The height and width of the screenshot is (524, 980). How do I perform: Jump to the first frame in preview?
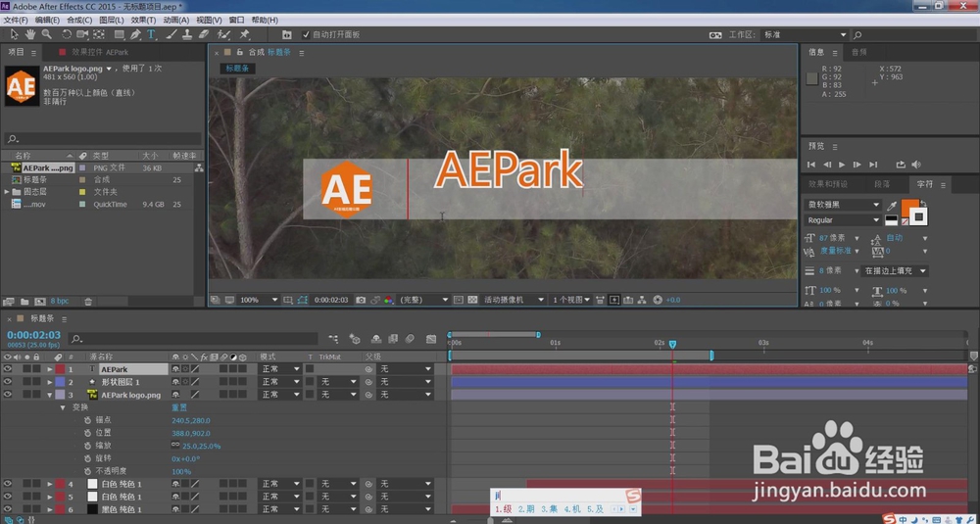[x=811, y=165]
